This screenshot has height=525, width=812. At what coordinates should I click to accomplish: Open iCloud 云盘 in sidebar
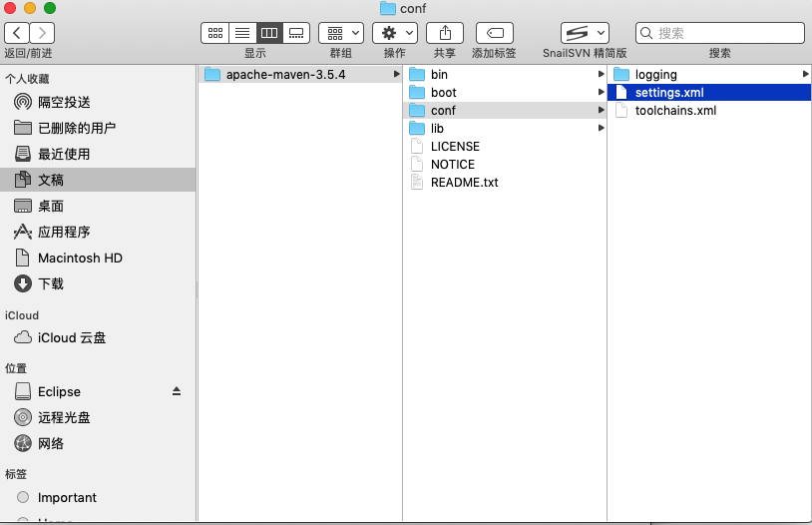[99, 338]
